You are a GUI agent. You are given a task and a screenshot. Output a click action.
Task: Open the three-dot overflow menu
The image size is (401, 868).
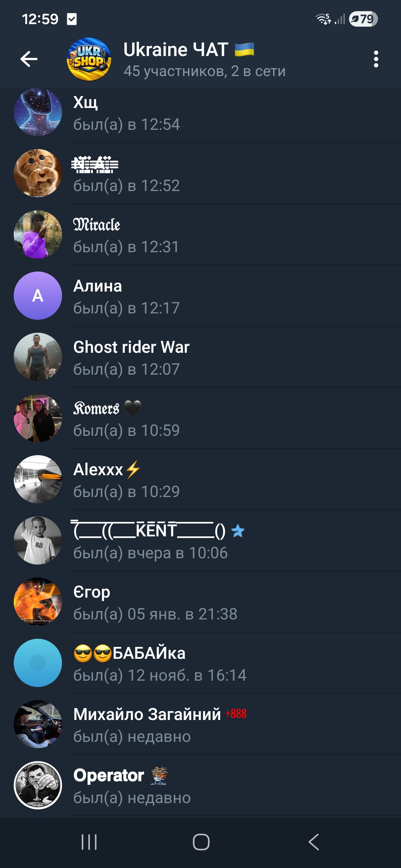[x=376, y=59]
